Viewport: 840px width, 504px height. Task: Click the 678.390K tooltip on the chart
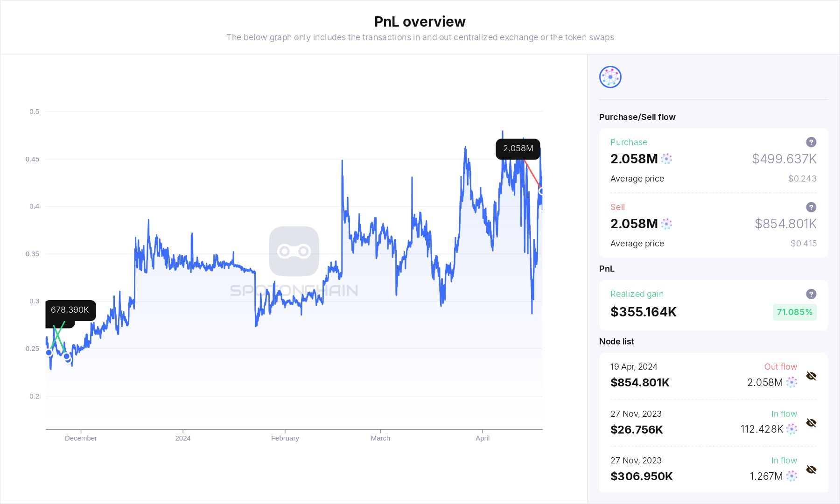pyautogui.click(x=70, y=309)
